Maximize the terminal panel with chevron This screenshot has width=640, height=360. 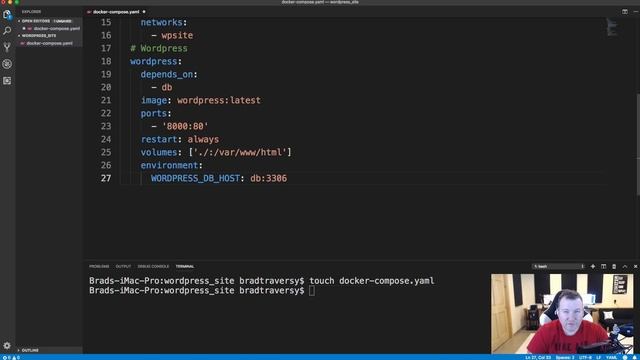tap(624, 267)
